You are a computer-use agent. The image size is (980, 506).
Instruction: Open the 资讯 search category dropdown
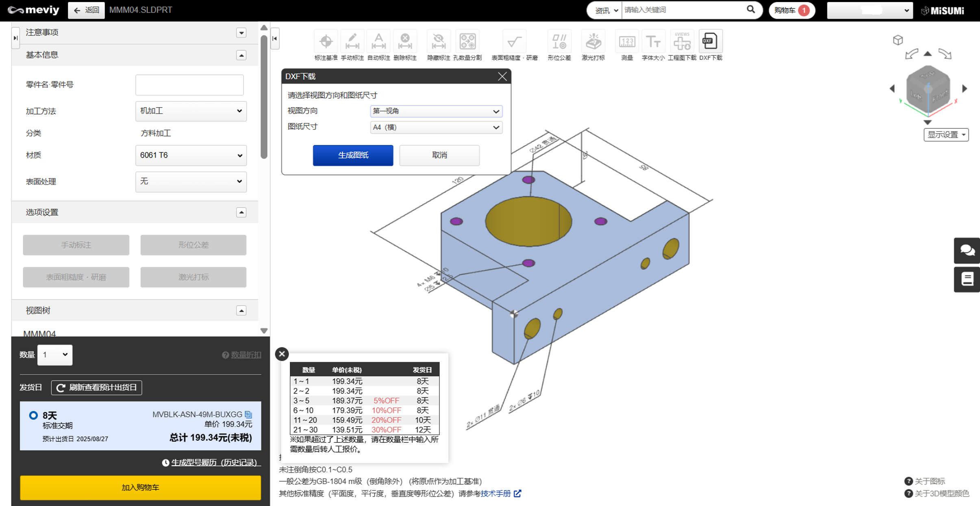click(x=606, y=10)
